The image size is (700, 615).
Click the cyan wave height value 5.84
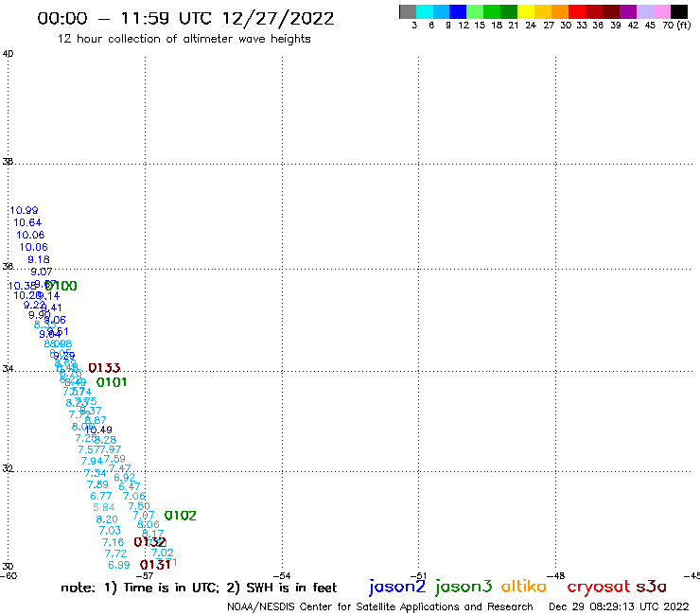tap(103, 507)
